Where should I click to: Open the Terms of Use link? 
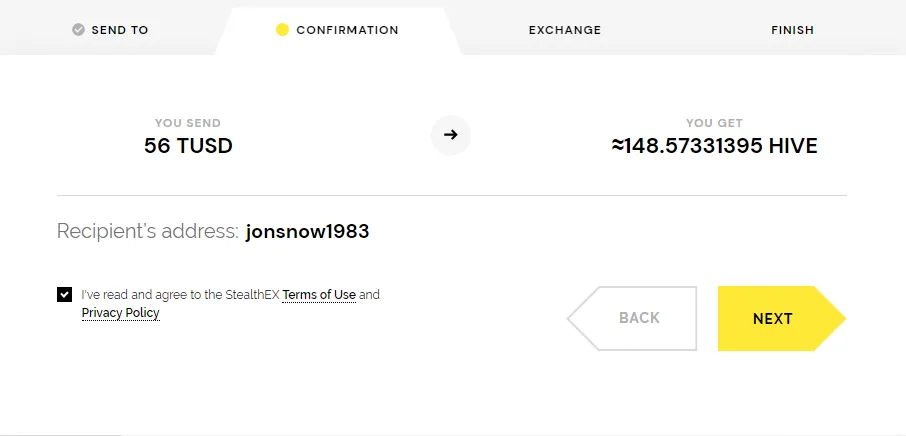click(x=319, y=295)
